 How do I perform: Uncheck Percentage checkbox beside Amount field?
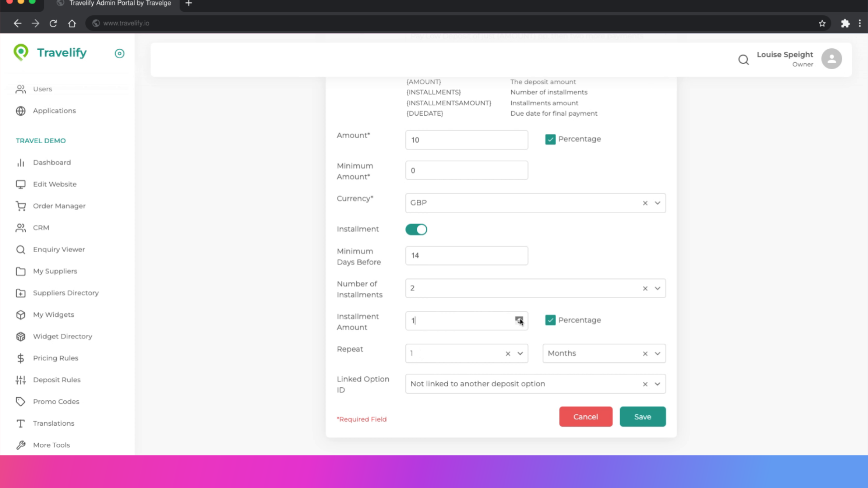click(x=550, y=140)
